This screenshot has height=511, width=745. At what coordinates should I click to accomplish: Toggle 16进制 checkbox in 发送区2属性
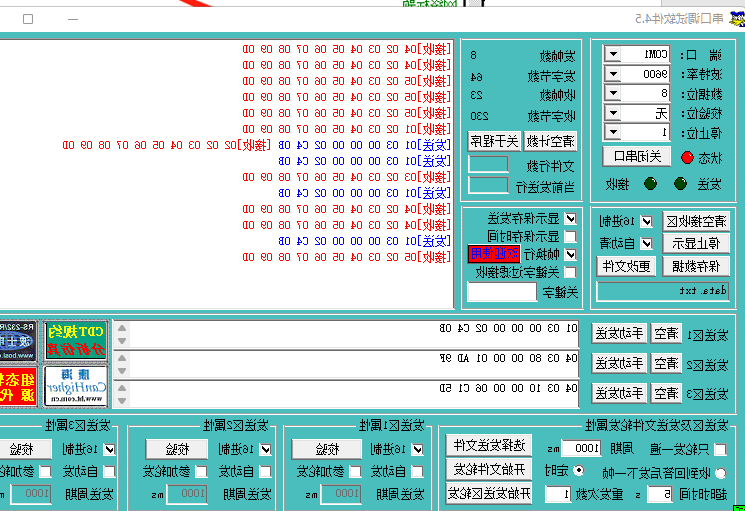(266, 449)
